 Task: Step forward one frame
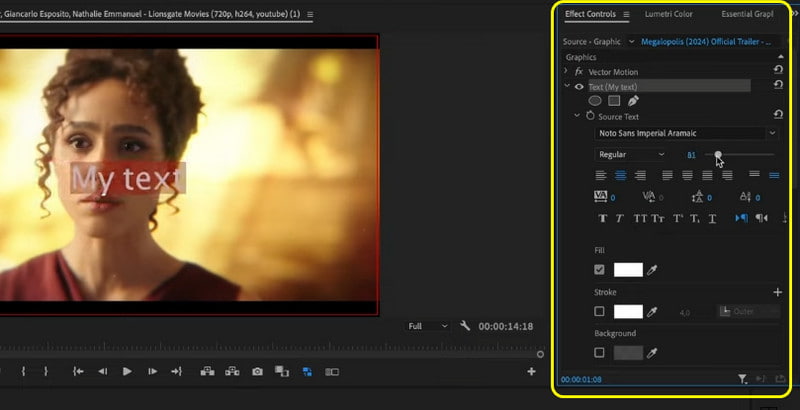(152, 372)
